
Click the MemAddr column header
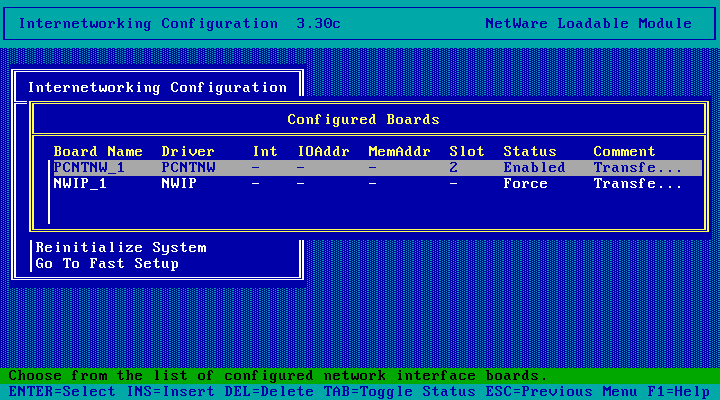point(399,152)
